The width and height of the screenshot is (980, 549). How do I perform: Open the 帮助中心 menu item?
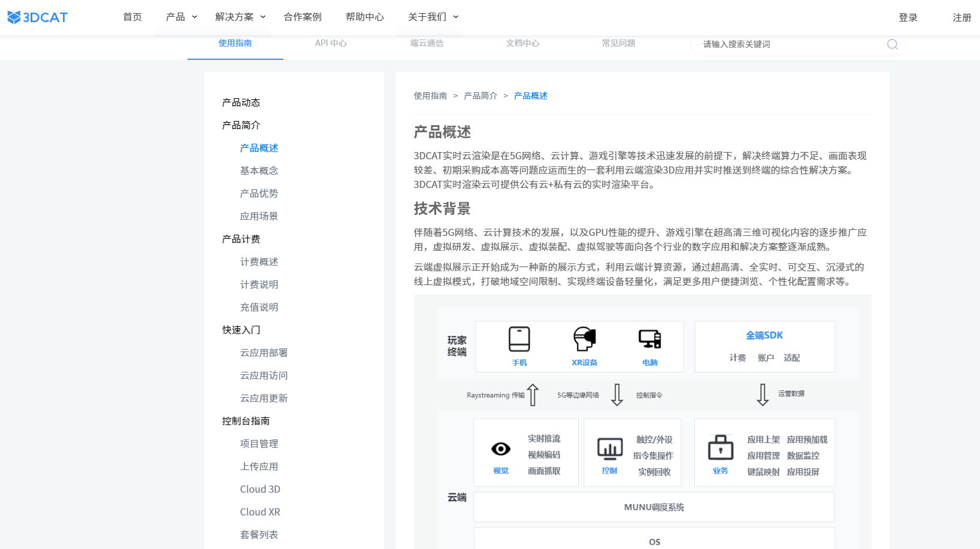[x=365, y=17]
